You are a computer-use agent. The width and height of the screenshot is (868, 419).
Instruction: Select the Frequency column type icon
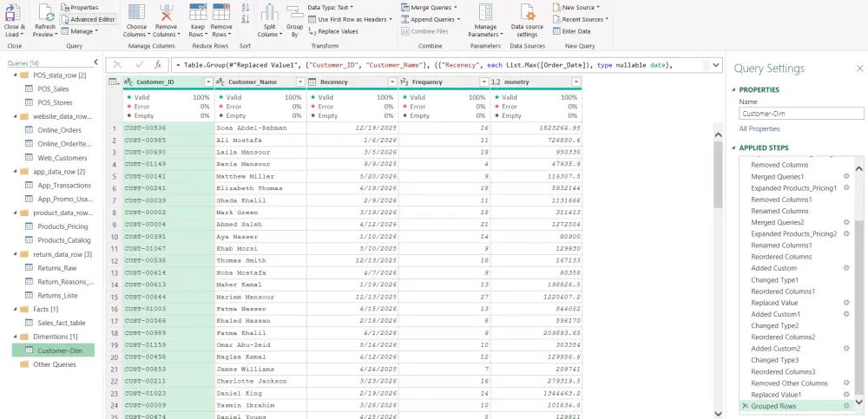tap(404, 82)
